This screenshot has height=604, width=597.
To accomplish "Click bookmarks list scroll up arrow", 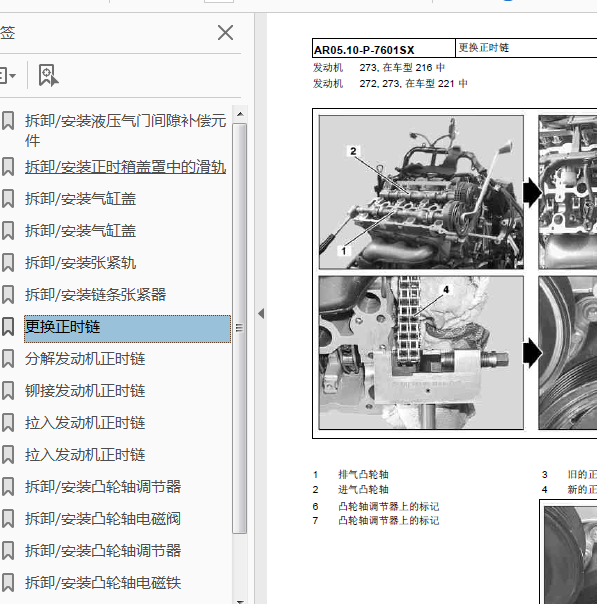I will point(240,114).
